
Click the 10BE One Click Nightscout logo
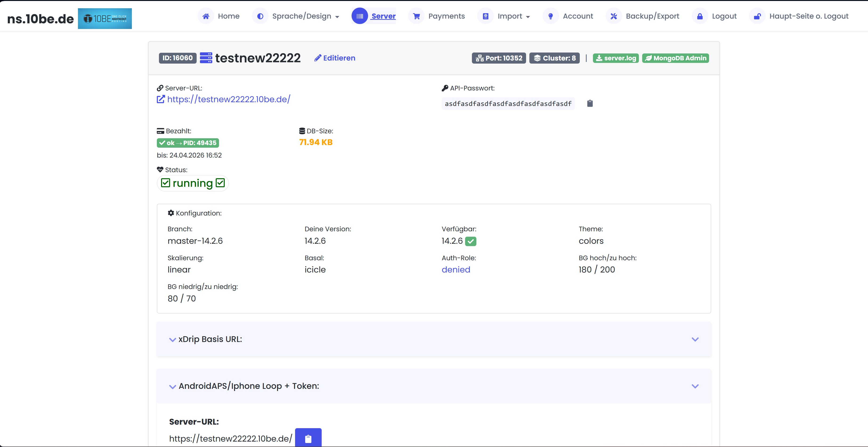click(105, 18)
